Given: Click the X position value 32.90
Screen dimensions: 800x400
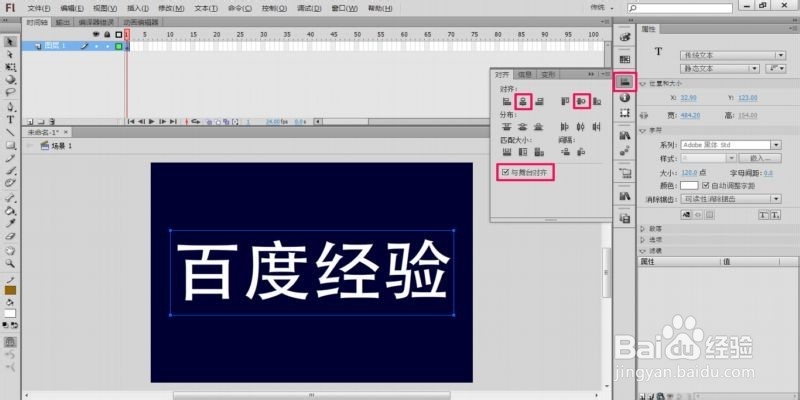Looking at the screenshot, I should (689, 98).
